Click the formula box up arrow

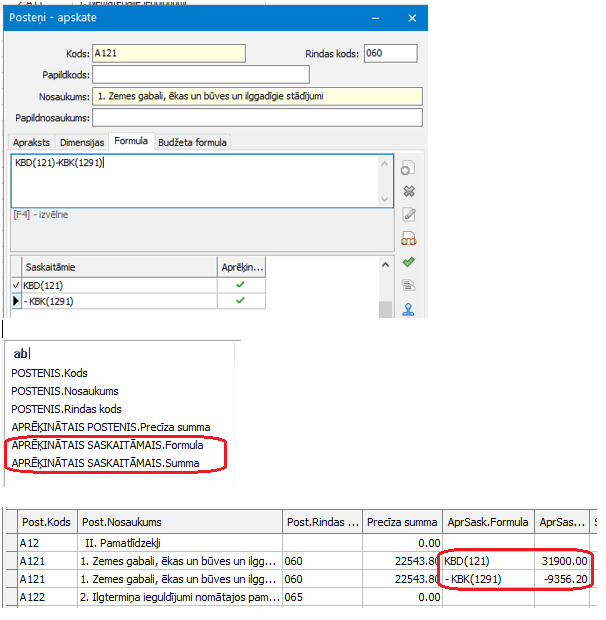[384, 164]
